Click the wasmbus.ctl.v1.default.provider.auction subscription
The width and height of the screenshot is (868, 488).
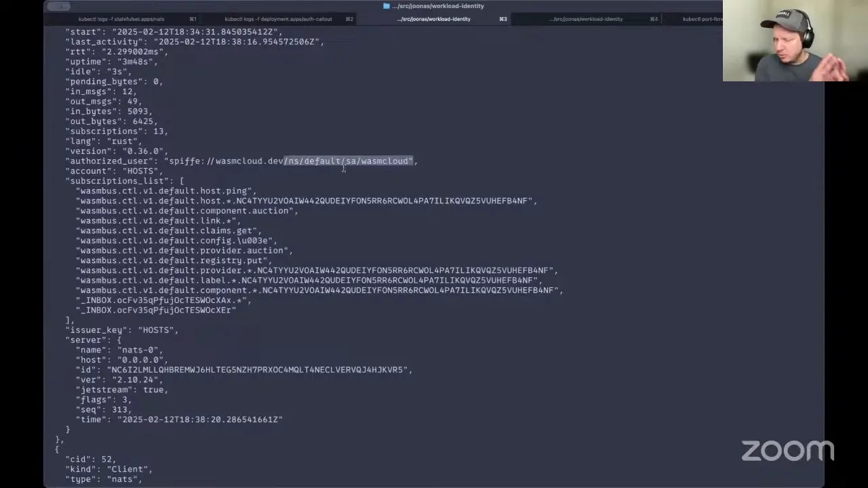[184, 251]
